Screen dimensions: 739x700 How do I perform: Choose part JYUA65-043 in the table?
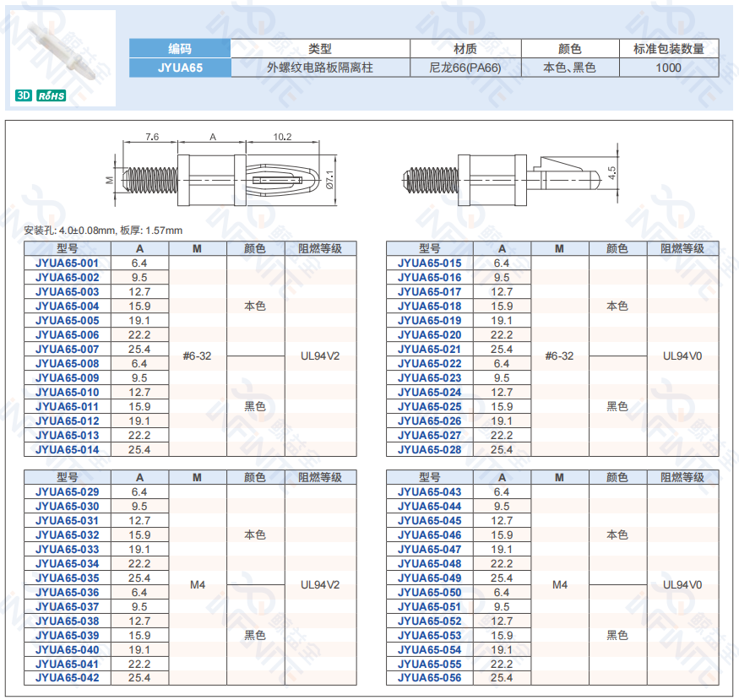coord(430,492)
